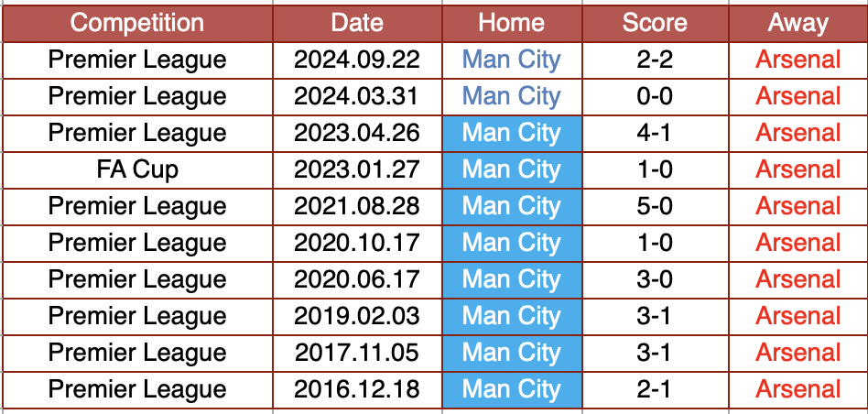This screenshot has width=868, height=414.
Task: Click the Away column header
Action: (797, 23)
